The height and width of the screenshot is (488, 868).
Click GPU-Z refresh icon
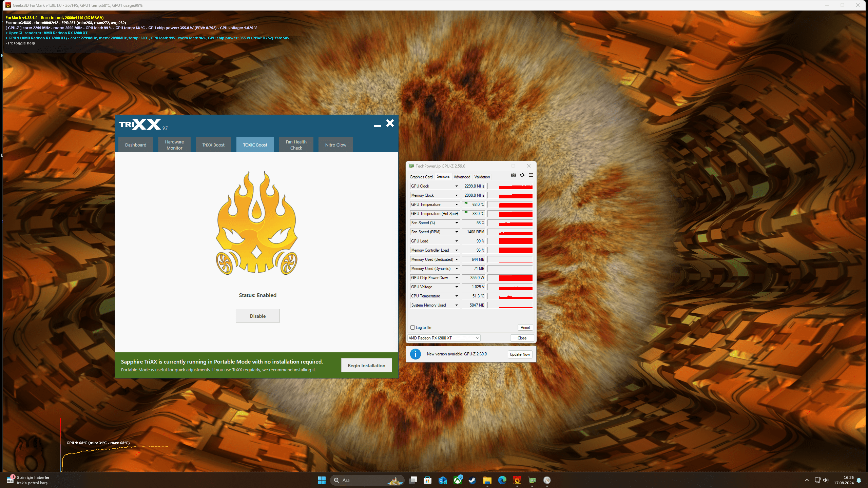(522, 175)
